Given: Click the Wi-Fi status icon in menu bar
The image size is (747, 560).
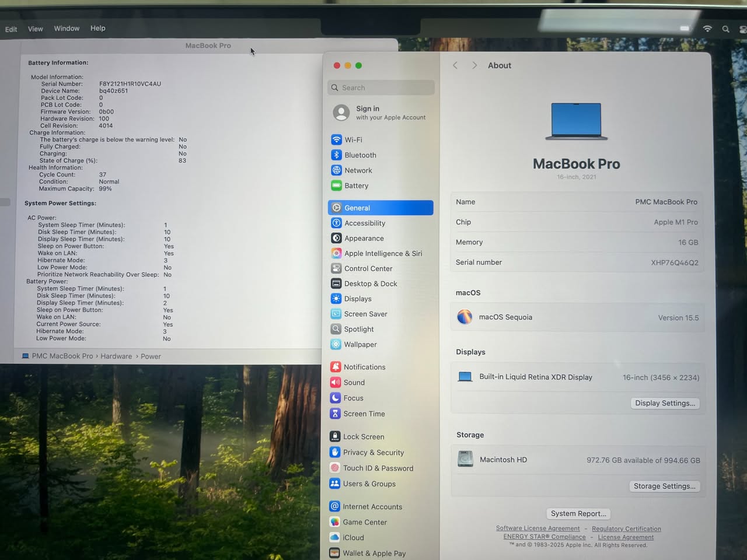Looking at the screenshot, I should 707,29.
